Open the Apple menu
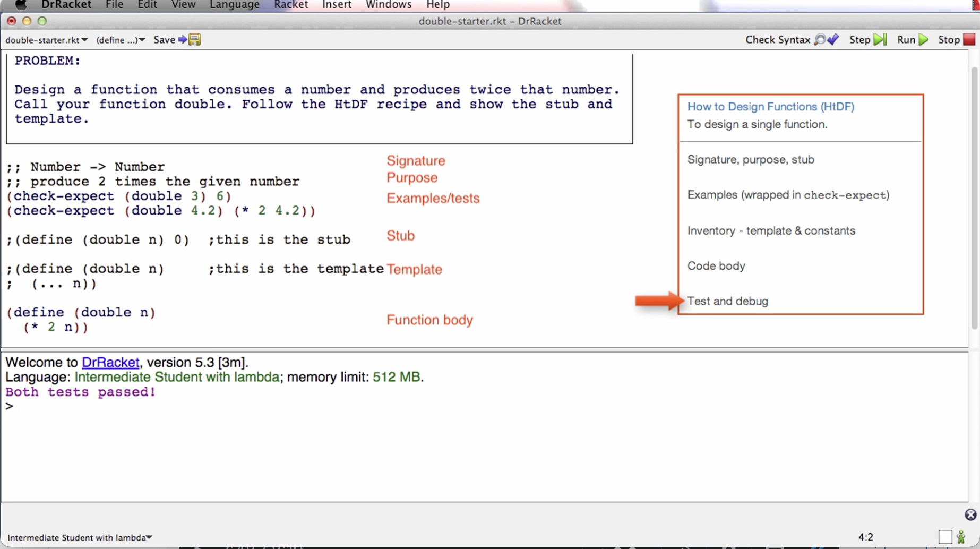980x549 pixels. point(20,5)
